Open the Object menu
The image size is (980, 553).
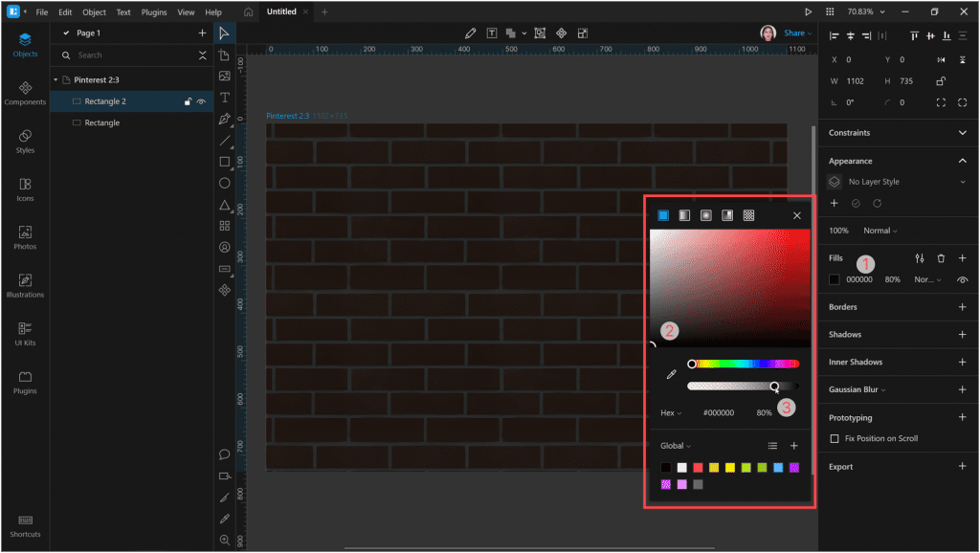coord(94,11)
